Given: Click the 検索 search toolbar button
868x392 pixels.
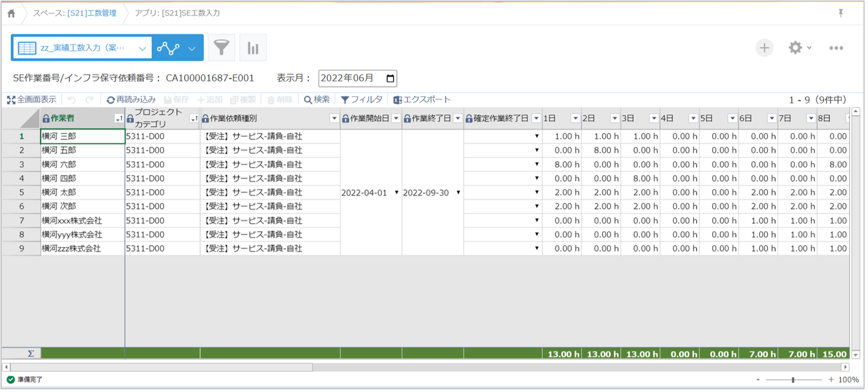Looking at the screenshot, I should [x=317, y=99].
